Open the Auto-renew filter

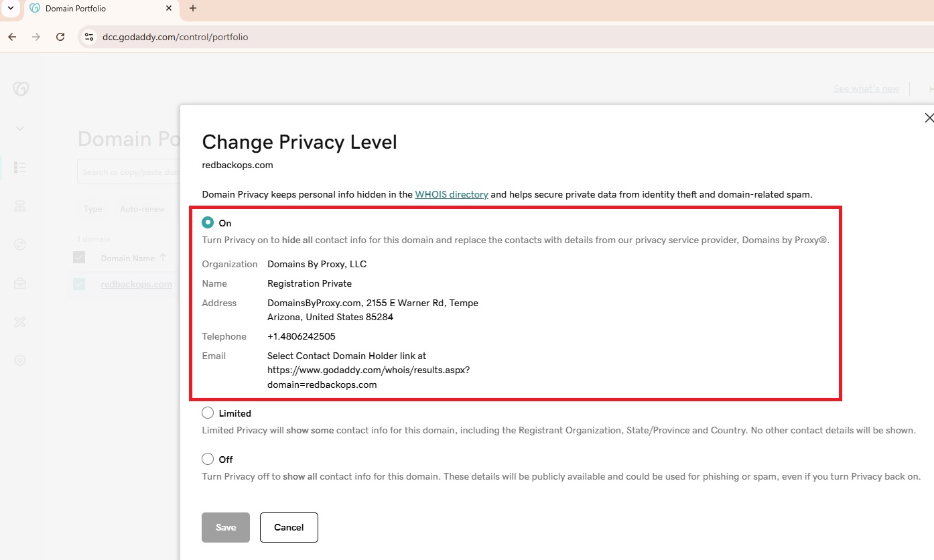click(x=142, y=209)
